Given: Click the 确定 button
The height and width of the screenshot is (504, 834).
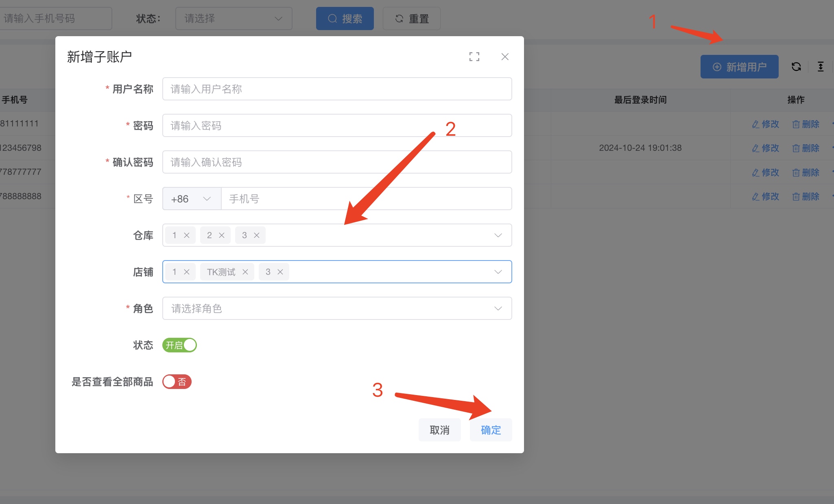Looking at the screenshot, I should click(491, 430).
